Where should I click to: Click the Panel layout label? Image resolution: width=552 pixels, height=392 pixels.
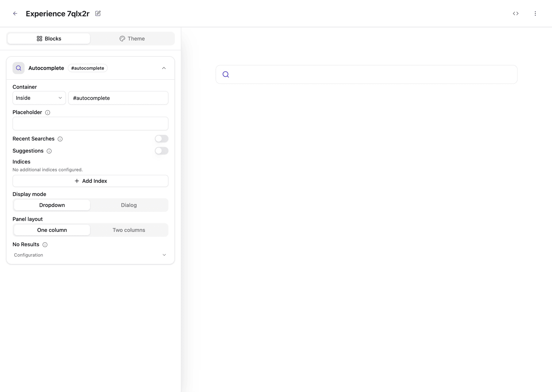(x=28, y=219)
